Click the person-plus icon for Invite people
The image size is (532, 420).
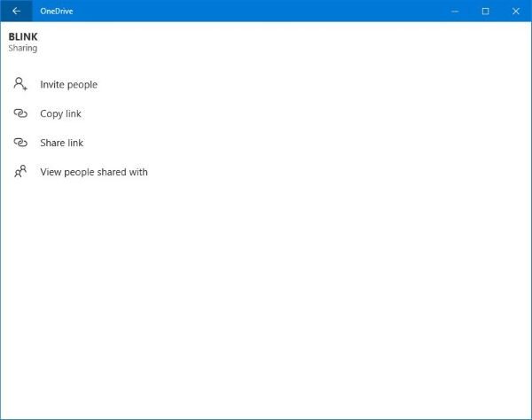point(20,84)
